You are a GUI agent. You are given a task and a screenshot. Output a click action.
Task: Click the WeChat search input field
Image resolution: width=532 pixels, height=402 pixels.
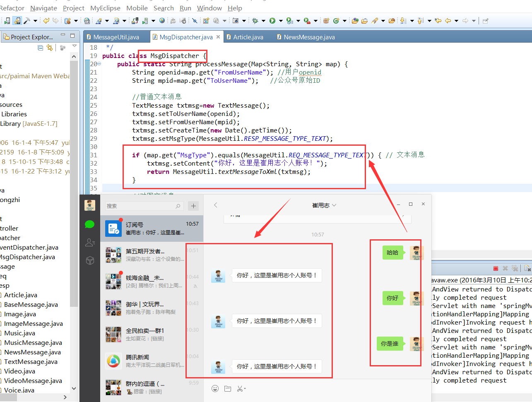(141, 206)
